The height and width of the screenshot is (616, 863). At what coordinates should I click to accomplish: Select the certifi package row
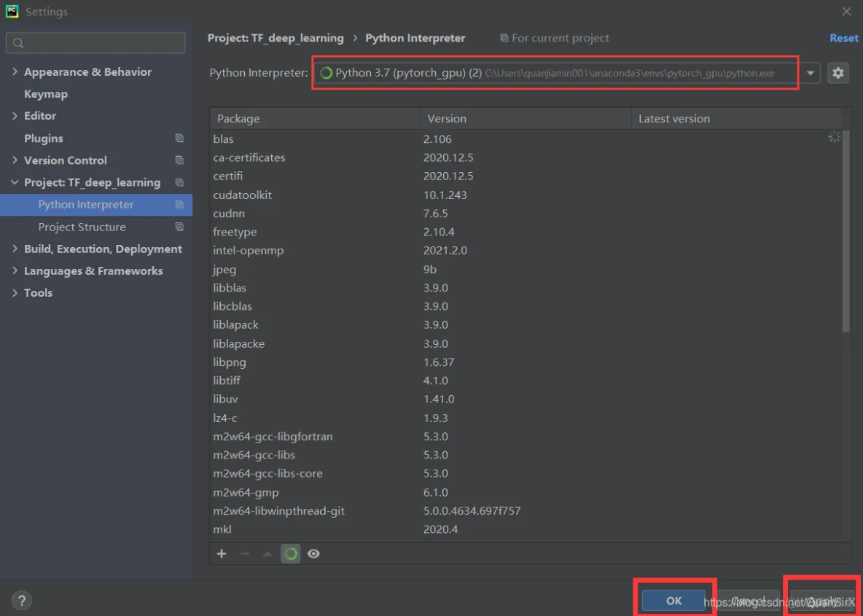pyautogui.click(x=526, y=176)
